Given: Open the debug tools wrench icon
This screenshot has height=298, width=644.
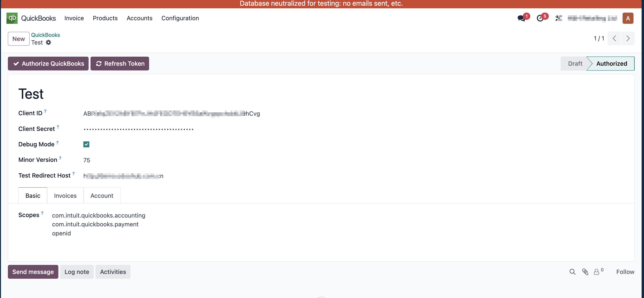Looking at the screenshot, I should [x=558, y=18].
